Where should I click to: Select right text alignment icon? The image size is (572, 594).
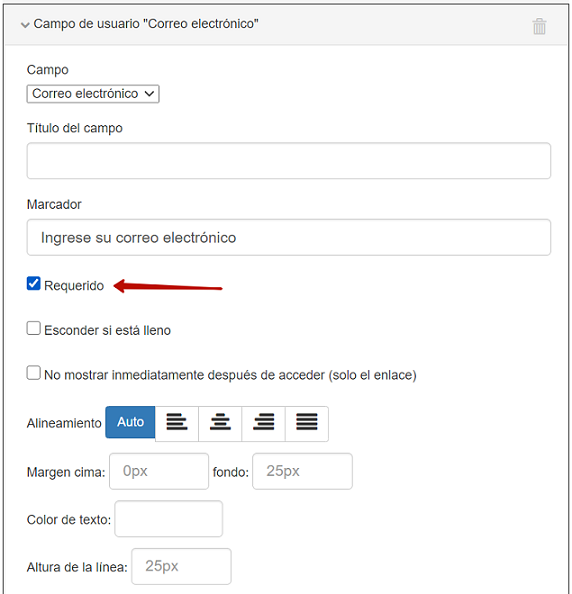pos(263,424)
